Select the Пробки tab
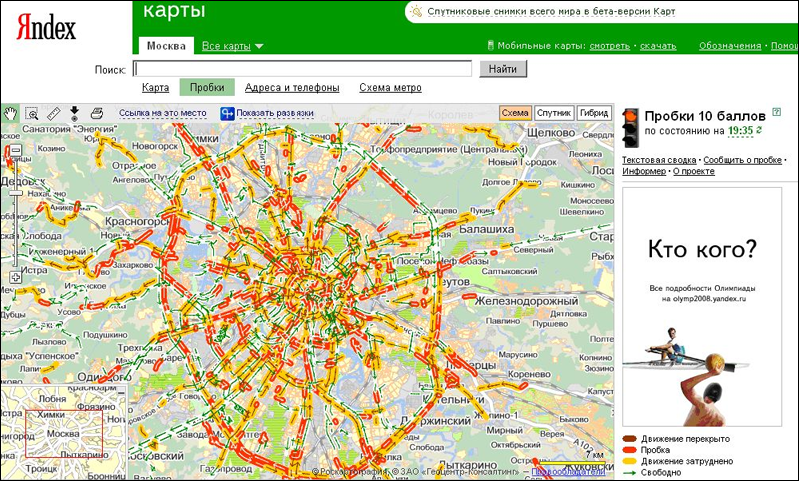The height and width of the screenshot is (481, 799). coord(207,88)
